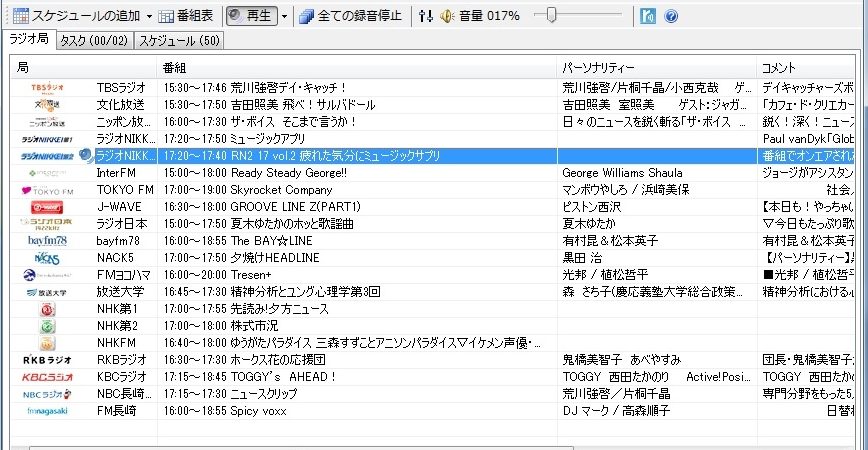This screenshot has height=450, width=868.
Task: Click the TOKYO FM heart logo
Action: pyautogui.click(x=47, y=190)
